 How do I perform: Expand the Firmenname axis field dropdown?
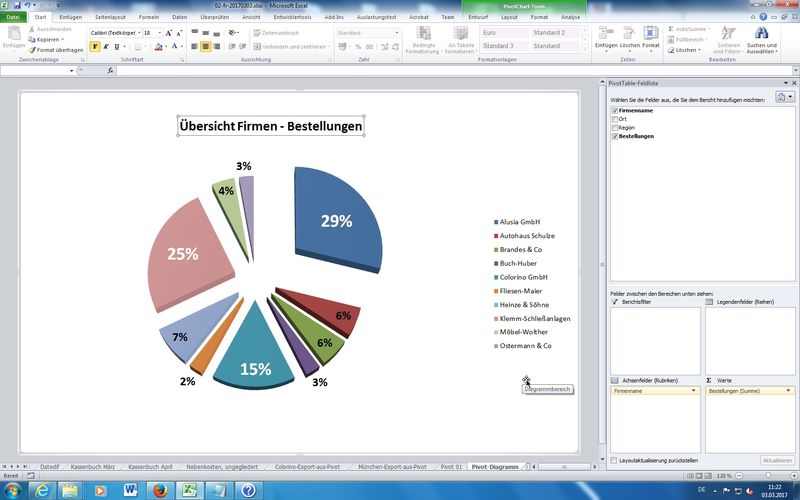coord(695,391)
